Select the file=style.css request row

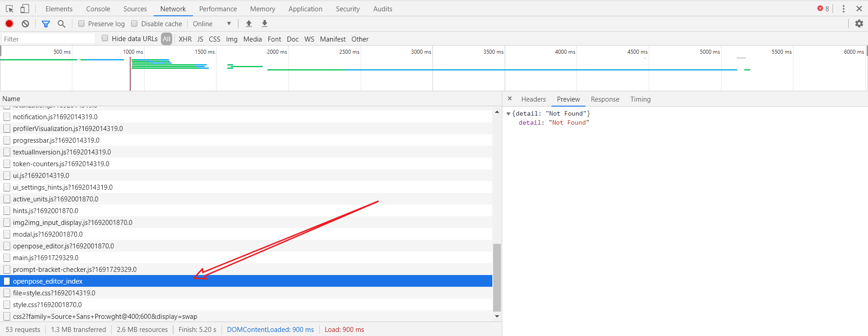point(246,293)
